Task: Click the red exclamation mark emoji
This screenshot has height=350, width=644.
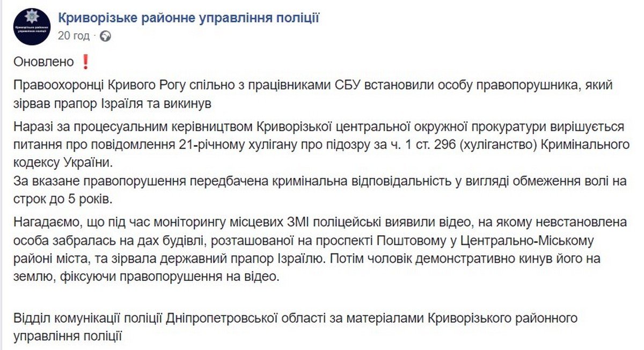Action: [84, 62]
